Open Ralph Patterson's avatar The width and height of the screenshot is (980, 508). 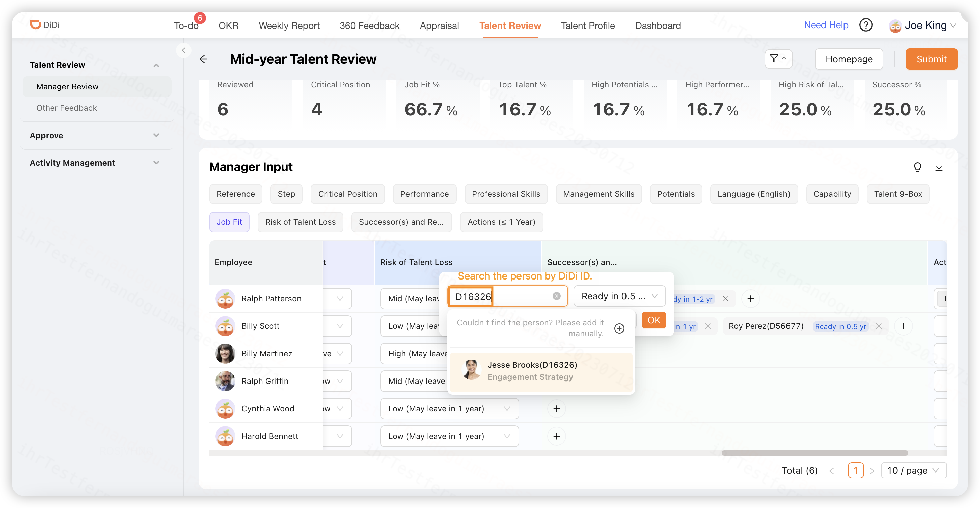(225, 299)
